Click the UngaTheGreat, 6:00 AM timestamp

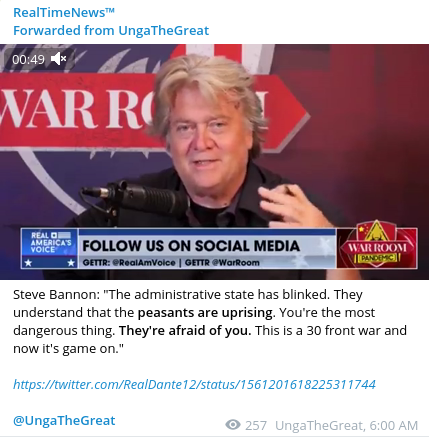(347, 425)
